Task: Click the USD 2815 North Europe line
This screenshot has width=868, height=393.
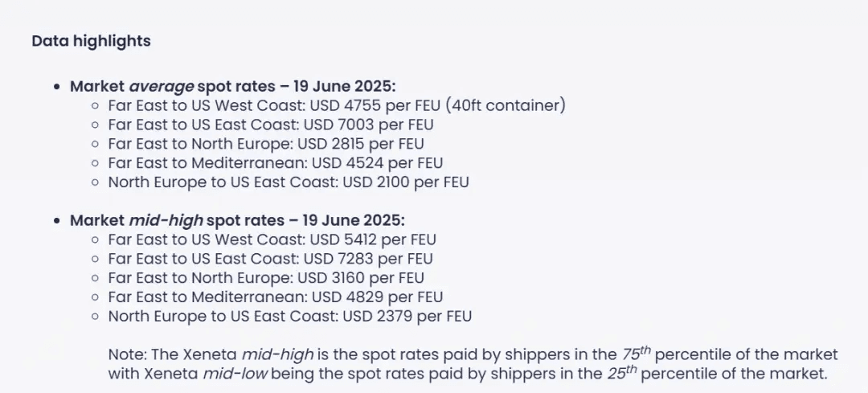Action: (x=266, y=144)
